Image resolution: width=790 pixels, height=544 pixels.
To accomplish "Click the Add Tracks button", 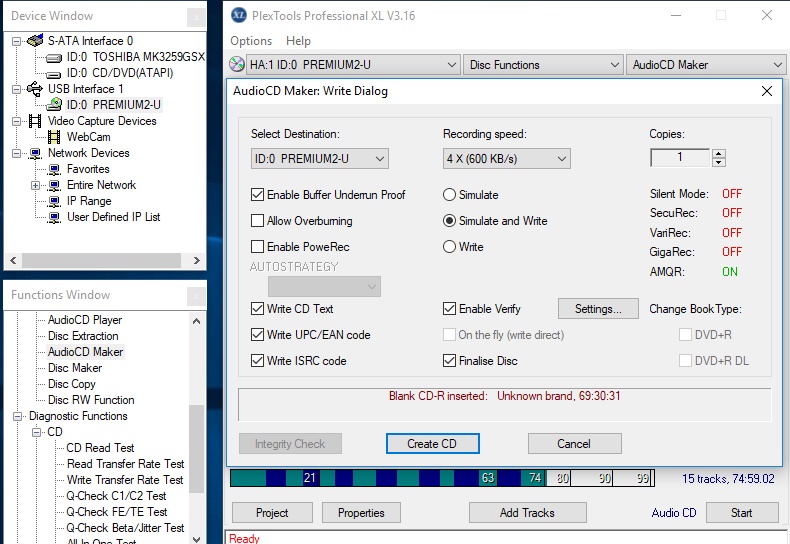I will click(x=528, y=513).
